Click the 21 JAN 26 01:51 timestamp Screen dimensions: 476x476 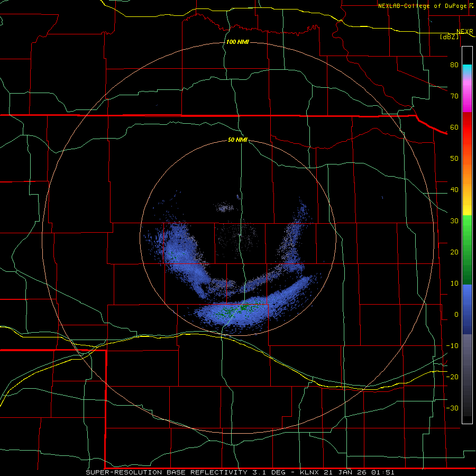pyautogui.click(x=359, y=472)
